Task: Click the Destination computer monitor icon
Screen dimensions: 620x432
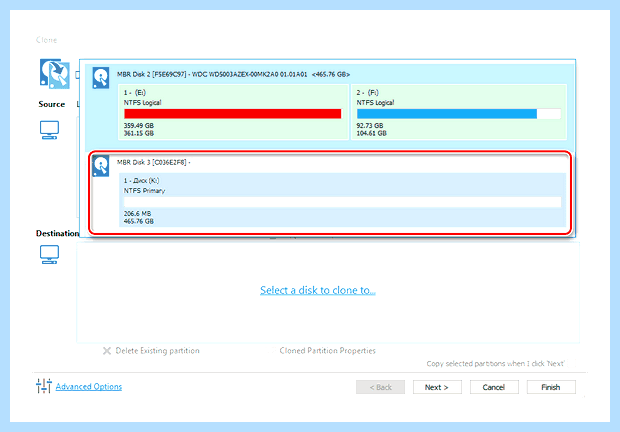Action: pyautogui.click(x=49, y=255)
